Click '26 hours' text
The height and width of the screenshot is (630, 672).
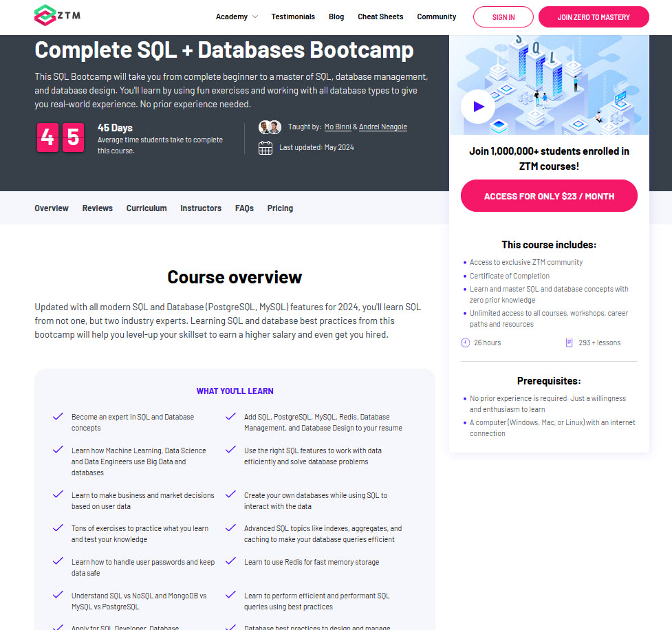pos(487,343)
